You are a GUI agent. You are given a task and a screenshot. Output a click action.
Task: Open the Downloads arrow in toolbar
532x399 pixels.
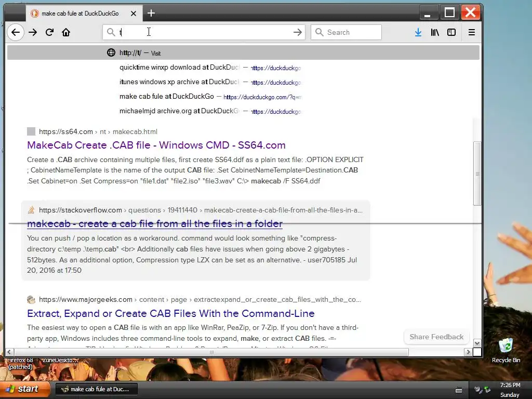coord(418,32)
